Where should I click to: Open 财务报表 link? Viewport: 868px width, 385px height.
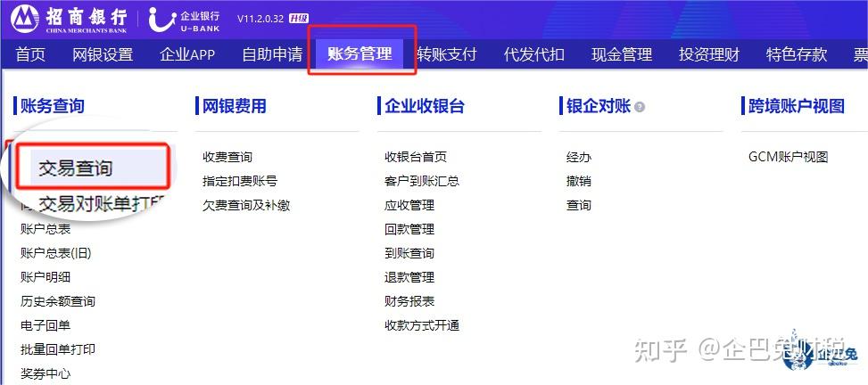coord(409,301)
